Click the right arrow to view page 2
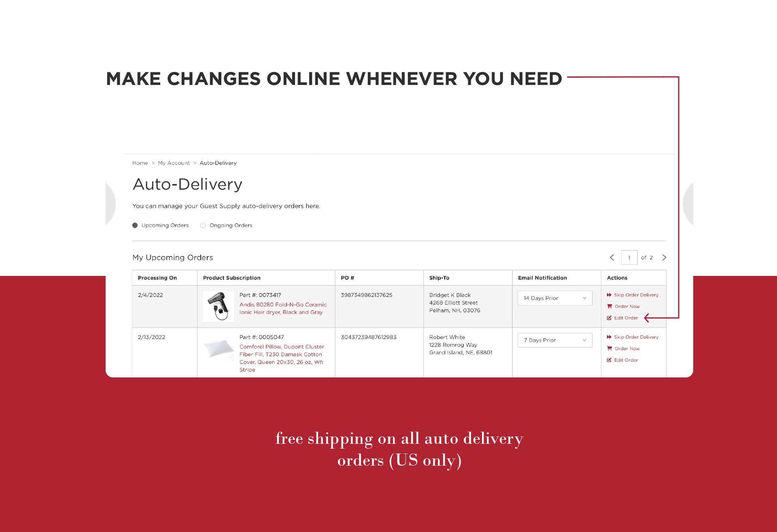The height and width of the screenshot is (532, 777). pos(664,257)
